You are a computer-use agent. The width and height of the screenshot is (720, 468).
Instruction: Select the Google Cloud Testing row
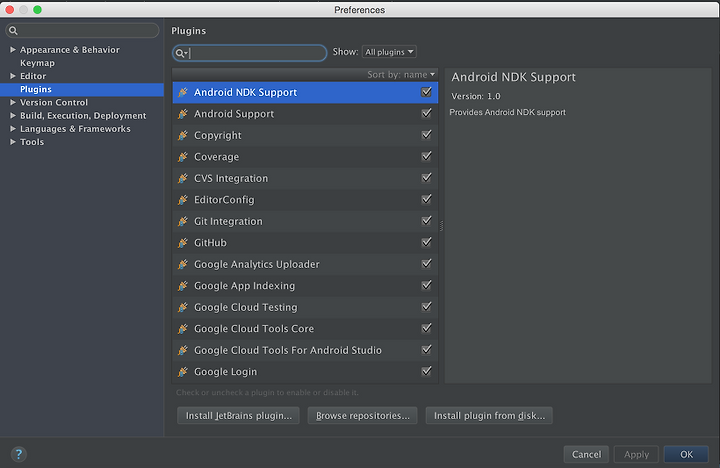[305, 307]
